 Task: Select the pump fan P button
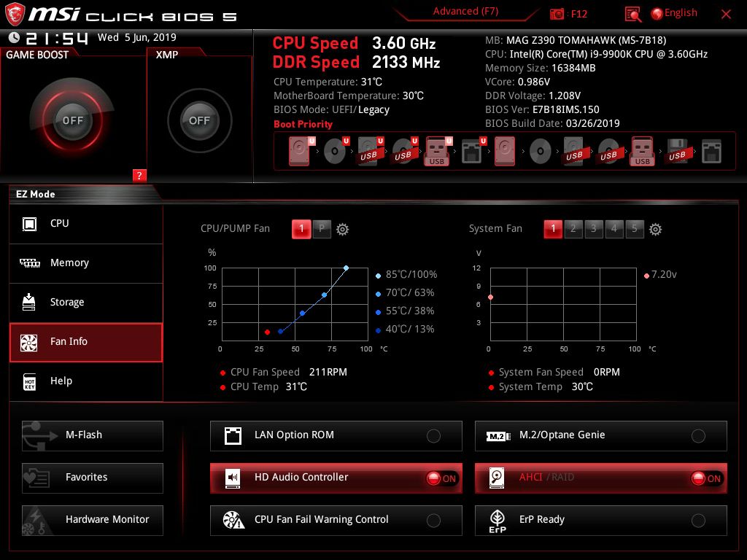tap(322, 229)
